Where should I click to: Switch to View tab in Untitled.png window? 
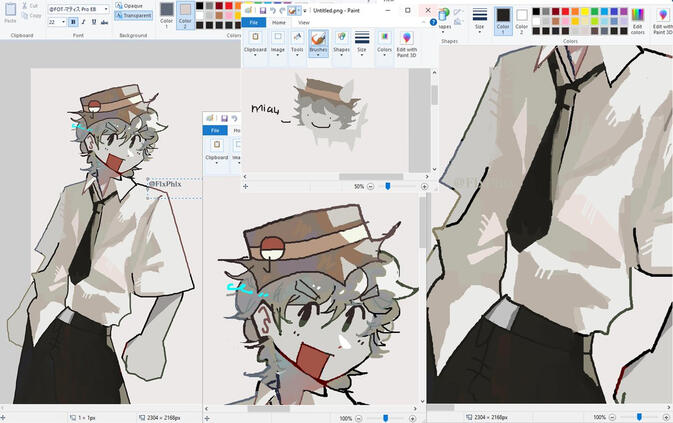[x=304, y=22]
